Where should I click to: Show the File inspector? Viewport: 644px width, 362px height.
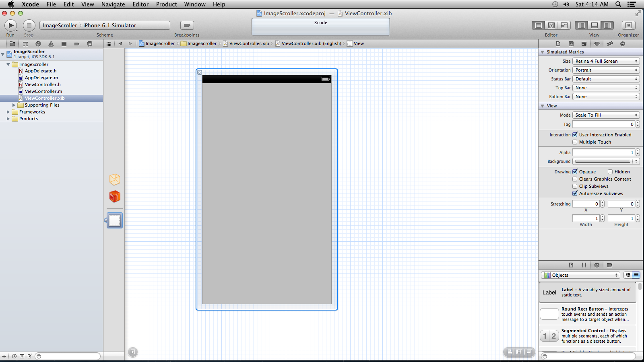558,44
